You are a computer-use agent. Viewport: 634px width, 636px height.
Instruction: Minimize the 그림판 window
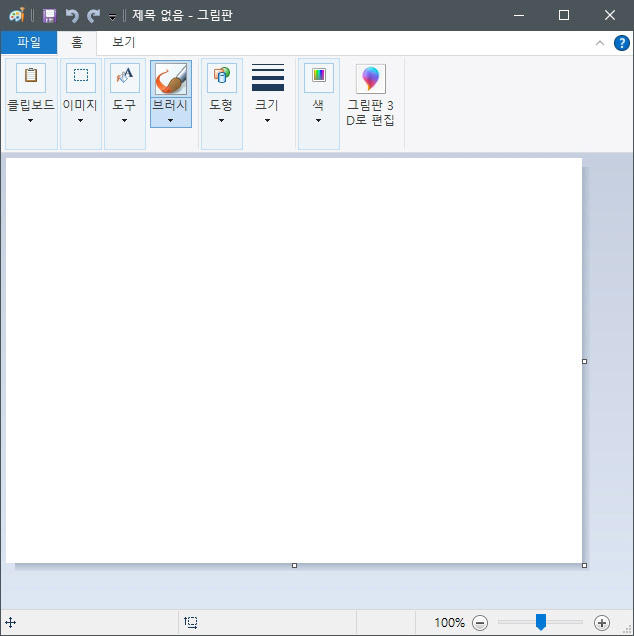[x=519, y=15]
